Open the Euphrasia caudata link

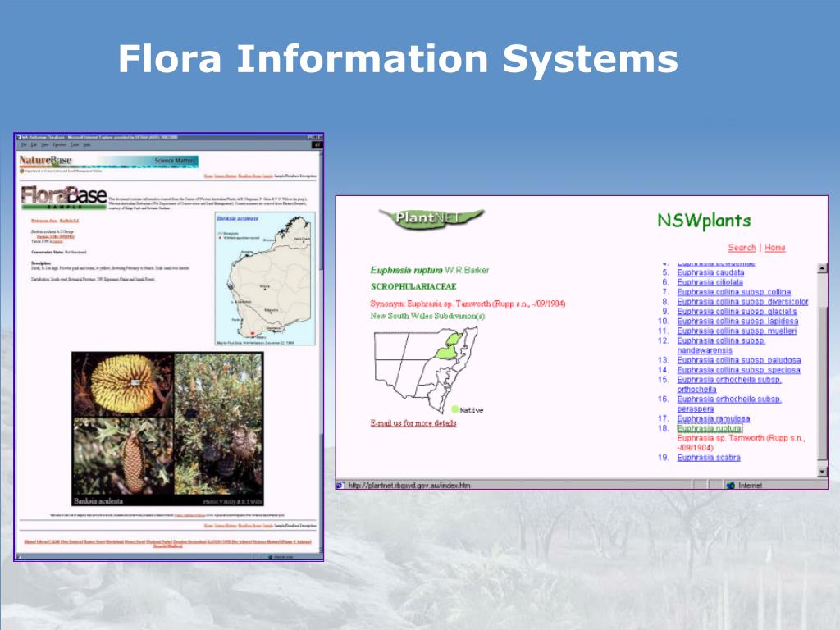click(710, 272)
